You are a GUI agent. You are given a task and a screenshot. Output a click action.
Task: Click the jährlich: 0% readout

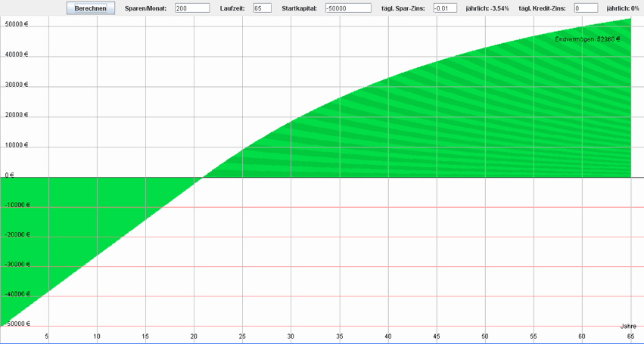click(x=623, y=8)
